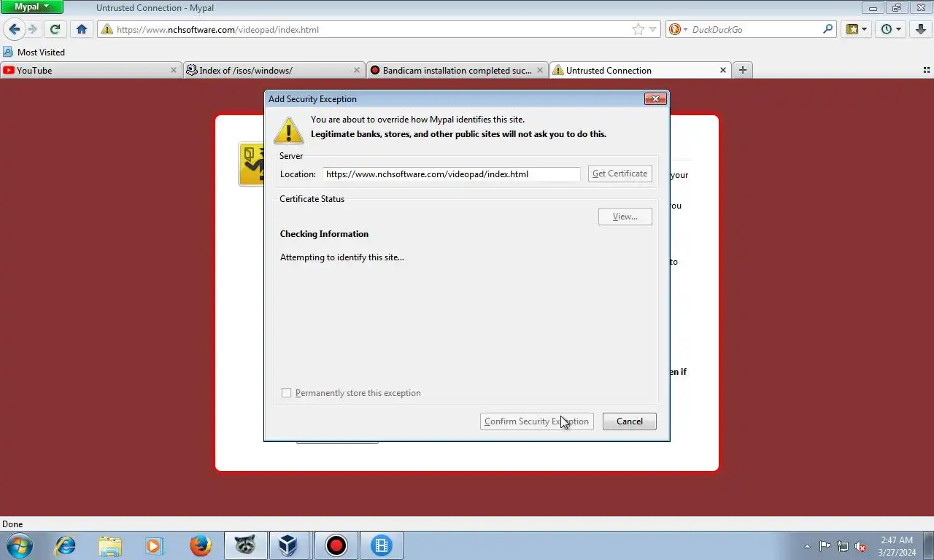This screenshot has width=934, height=560.
Task: Open the Windows Start menu
Action: coord(19,545)
